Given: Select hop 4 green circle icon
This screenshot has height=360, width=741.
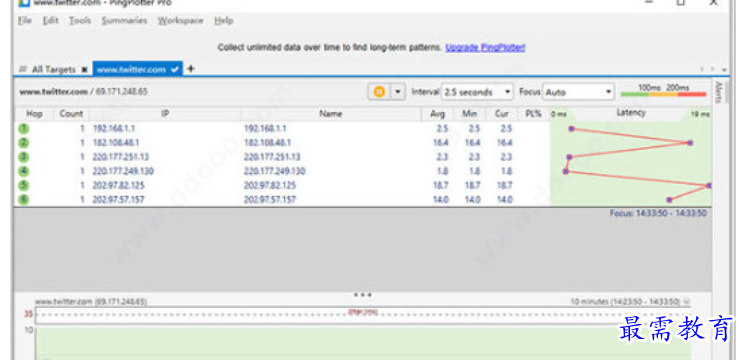Looking at the screenshot, I should [24, 171].
